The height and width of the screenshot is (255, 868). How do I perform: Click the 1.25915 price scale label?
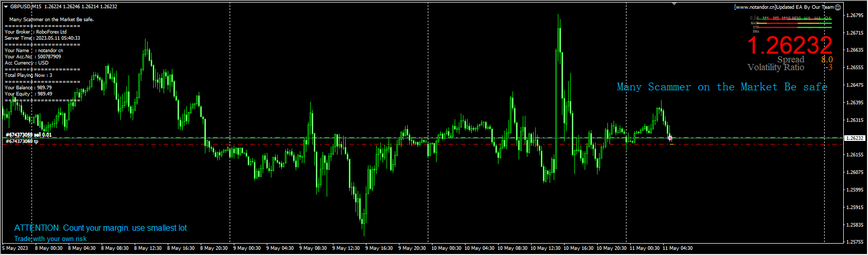point(855,208)
